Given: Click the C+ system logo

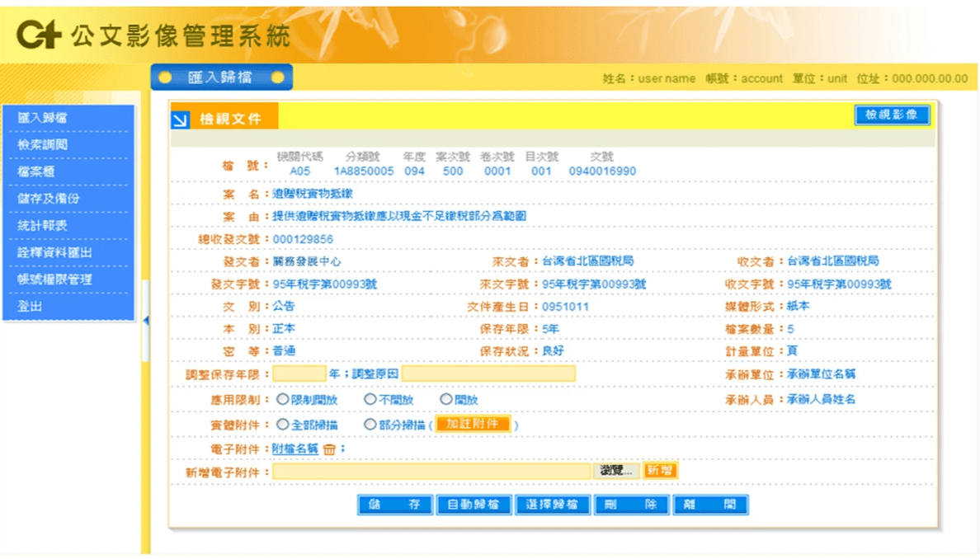Looking at the screenshot, I should coord(39,35).
